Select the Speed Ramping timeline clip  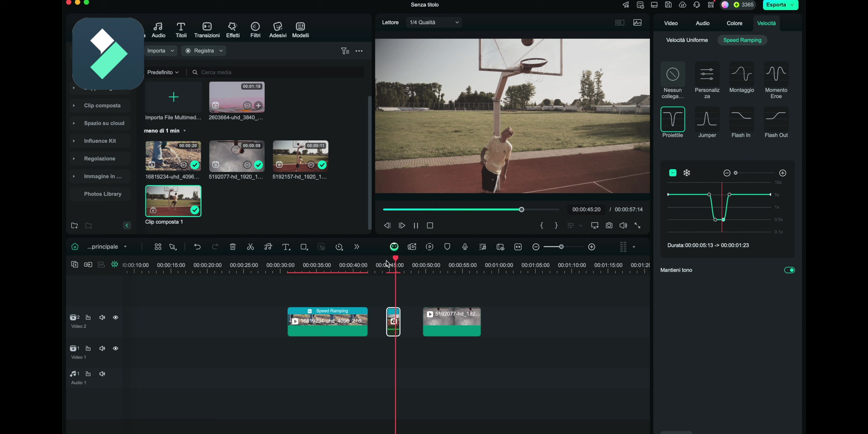(327, 322)
